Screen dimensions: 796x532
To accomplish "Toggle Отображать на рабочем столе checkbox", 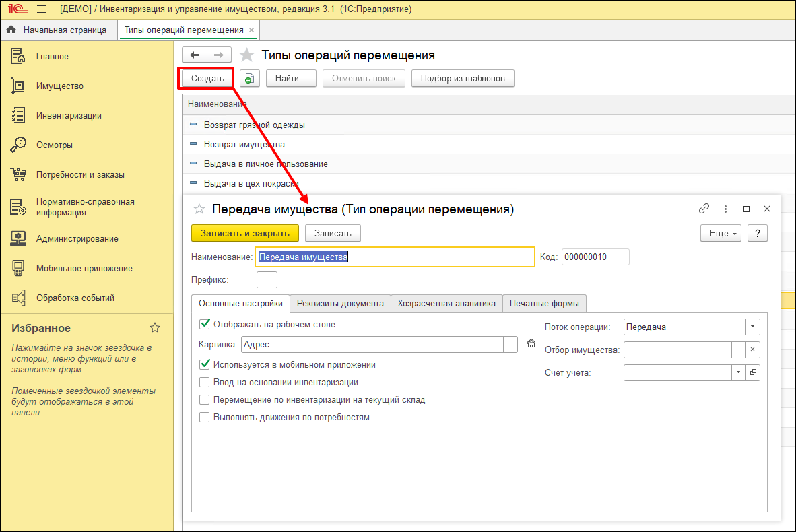I will (205, 324).
